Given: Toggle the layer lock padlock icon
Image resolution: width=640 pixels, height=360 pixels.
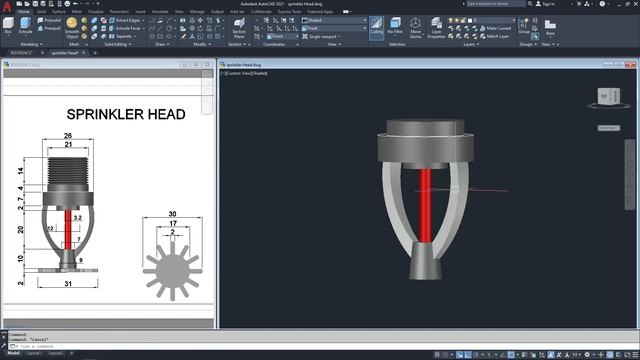Looking at the screenshot, I should 463,20.
